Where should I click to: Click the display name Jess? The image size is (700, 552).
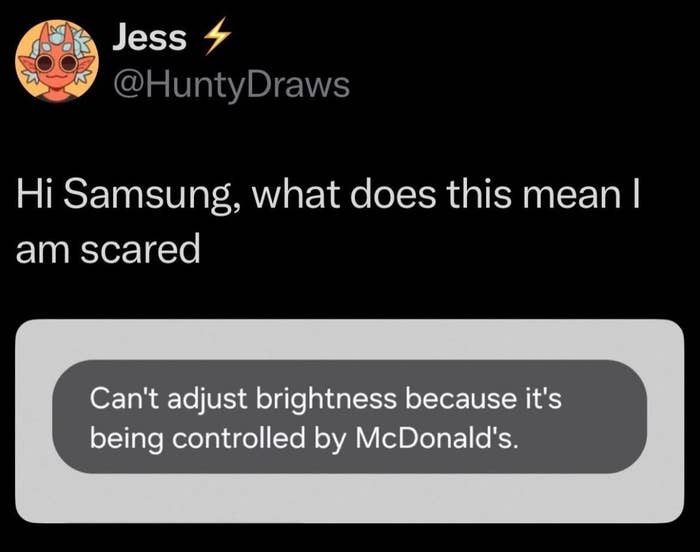[150, 38]
